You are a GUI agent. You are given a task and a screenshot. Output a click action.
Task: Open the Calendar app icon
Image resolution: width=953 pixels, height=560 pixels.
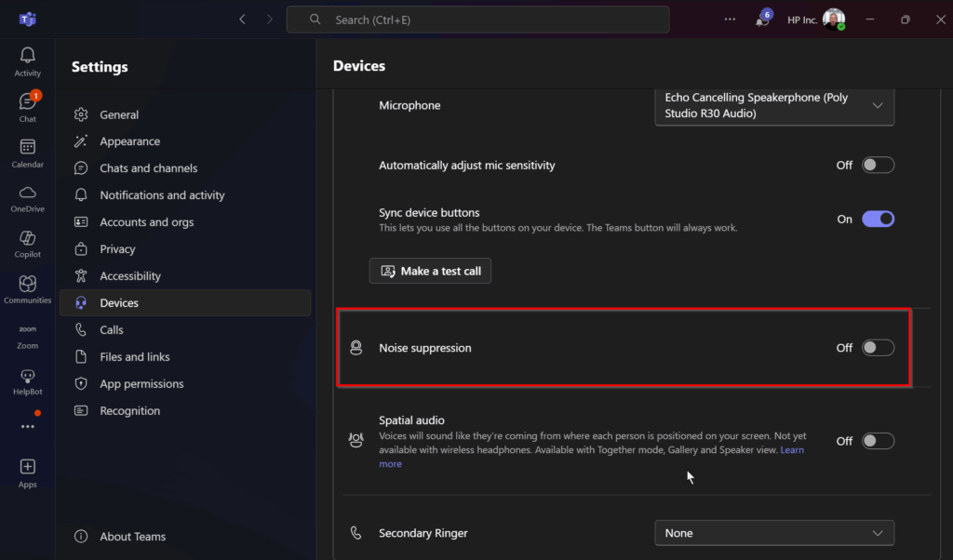point(28,153)
